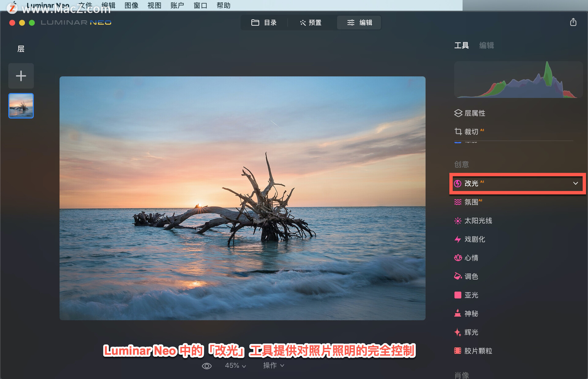
Task: Click the 氛围 atmosphere waves icon
Action: 458,202
